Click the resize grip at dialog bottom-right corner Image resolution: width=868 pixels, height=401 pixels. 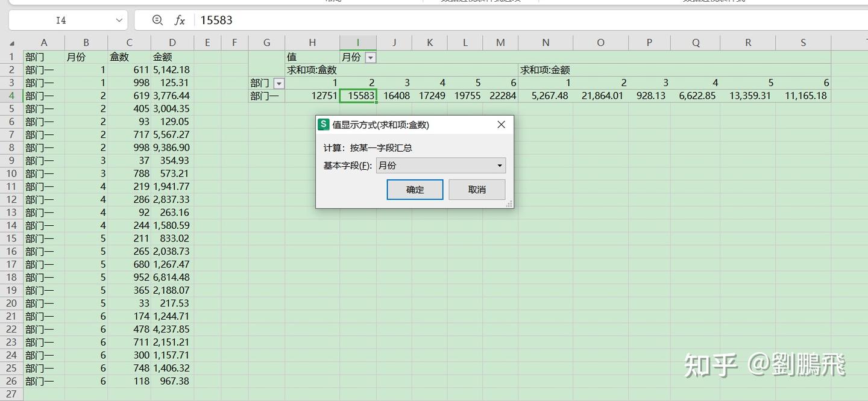[x=509, y=205]
